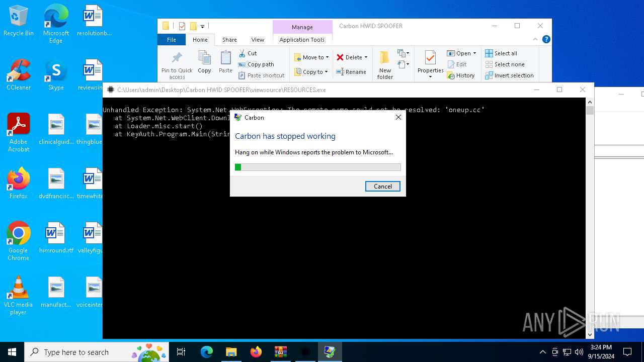The height and width of the screenshot is (362, 644).
Task: Create a New folder
Action: (385, 65)
